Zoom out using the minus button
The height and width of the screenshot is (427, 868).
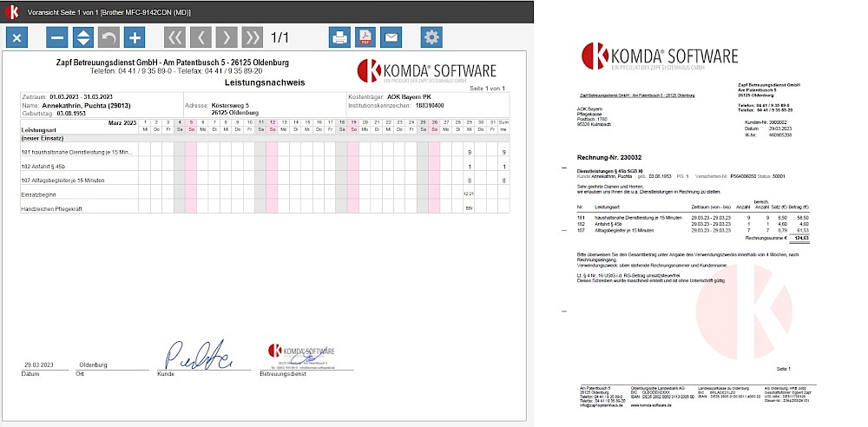coord(57,37)
